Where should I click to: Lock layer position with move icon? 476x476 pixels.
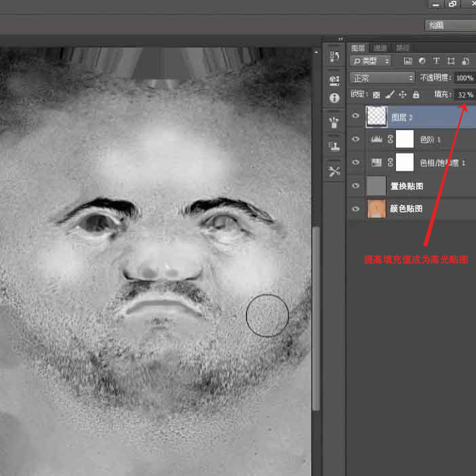(x=403, y=95)
